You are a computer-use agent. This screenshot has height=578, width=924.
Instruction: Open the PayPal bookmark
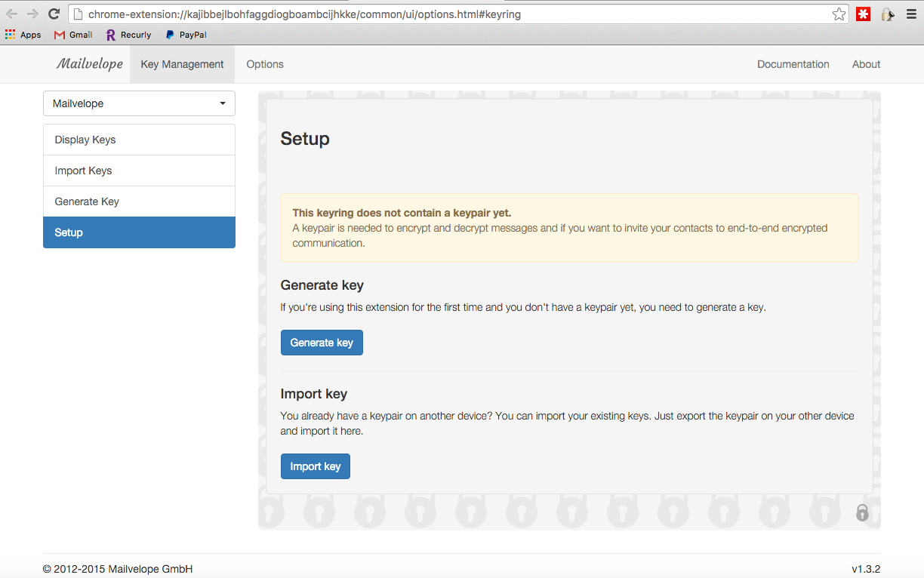tap(186, 35)
